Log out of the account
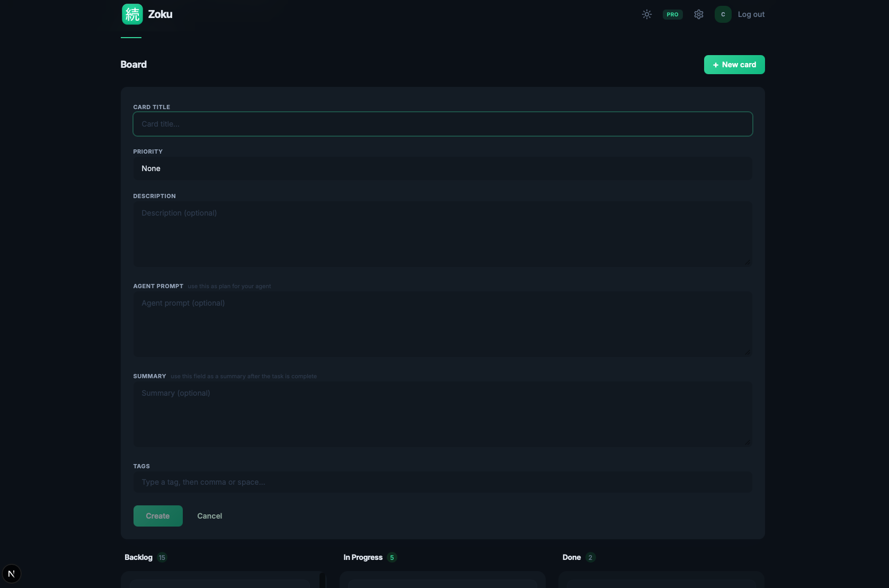The image size is (889, 588). pos(751,14)
